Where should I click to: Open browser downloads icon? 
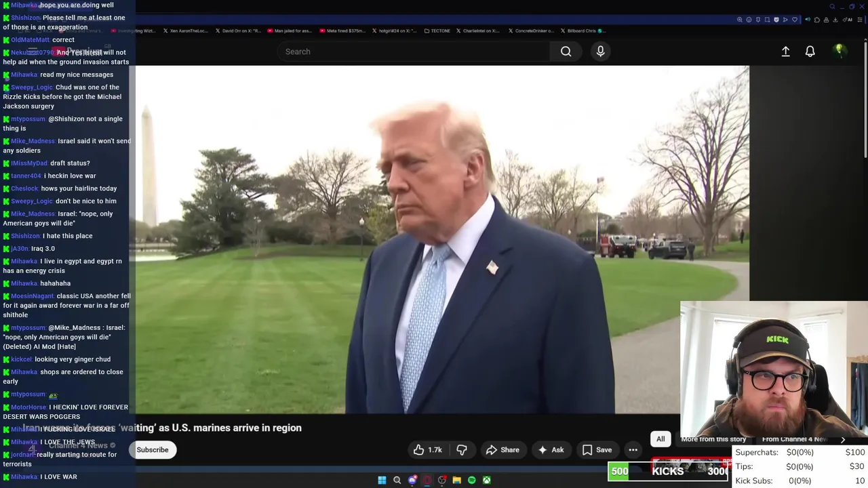pyautogui.click(x=835, y=20)
